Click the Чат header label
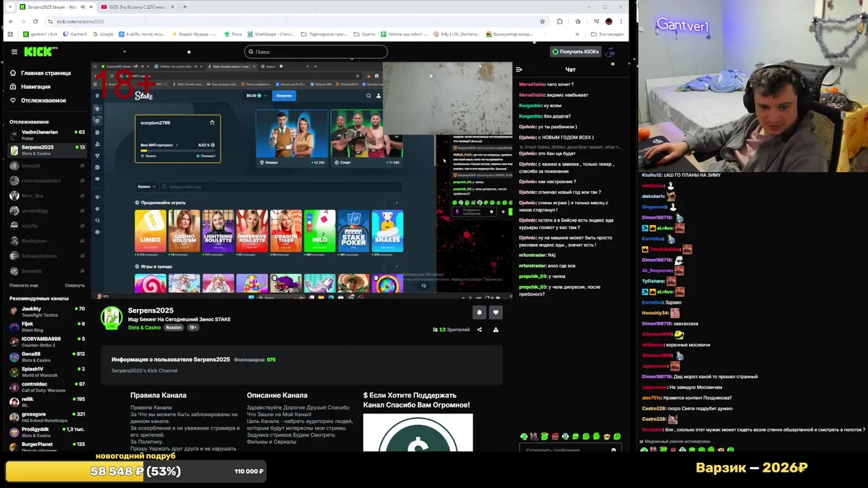Image resolution: width=868 pixels, height=488 pixels. pyautogui.click(x=570, y=69)
